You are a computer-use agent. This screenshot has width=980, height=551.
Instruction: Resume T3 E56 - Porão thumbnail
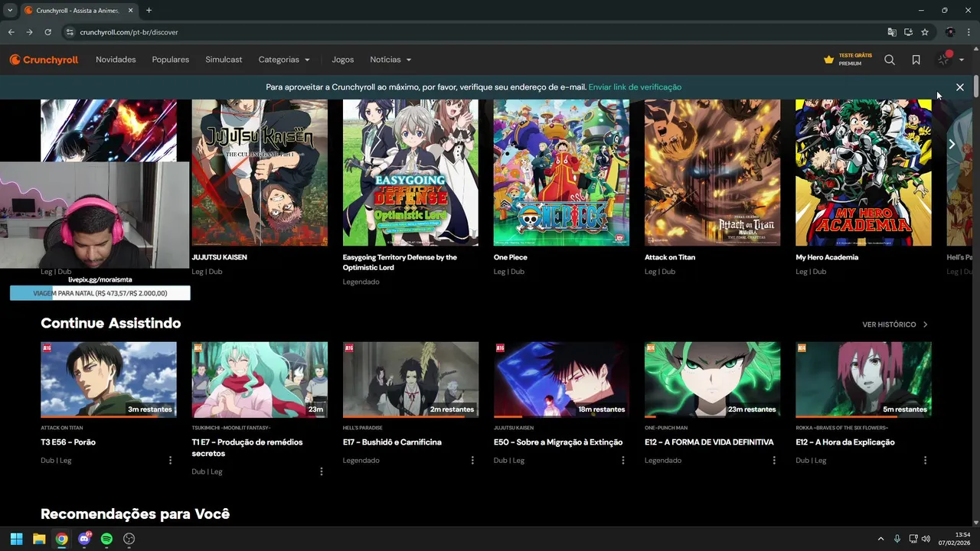tap(109, 380)
